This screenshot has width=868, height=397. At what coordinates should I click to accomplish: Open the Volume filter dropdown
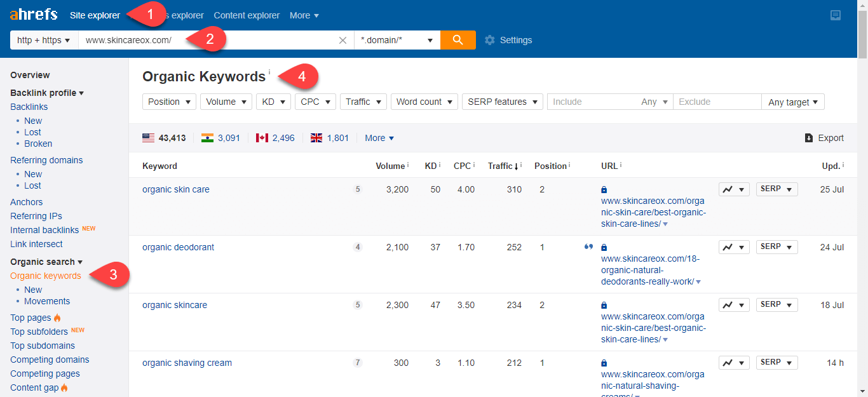(x=226, y=102)
